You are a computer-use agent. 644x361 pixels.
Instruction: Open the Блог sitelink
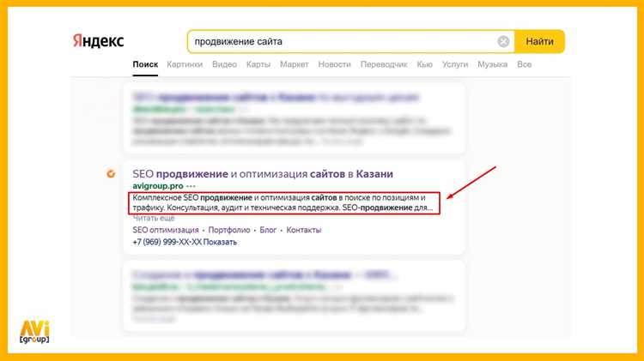[x=268, y=230]
